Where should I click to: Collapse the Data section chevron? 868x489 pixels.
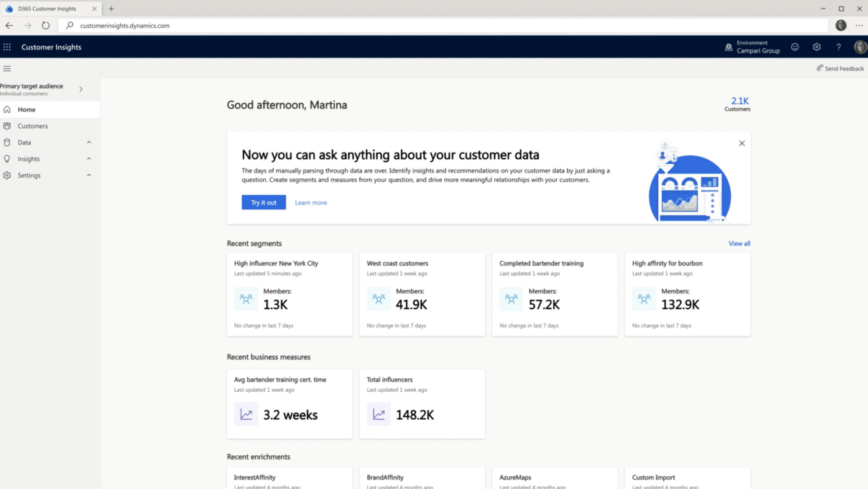click(89, 142)
